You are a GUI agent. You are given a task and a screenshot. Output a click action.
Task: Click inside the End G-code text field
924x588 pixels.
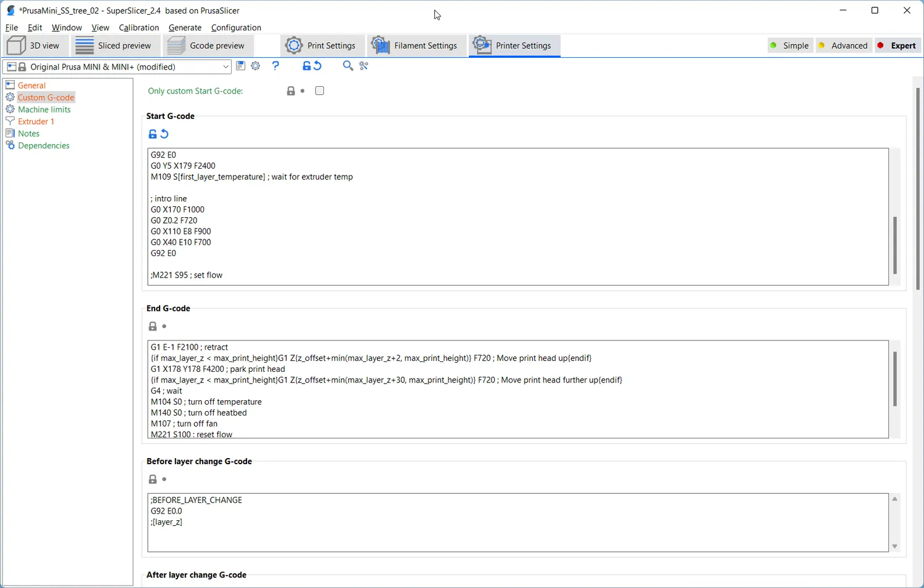coord(518,390)
